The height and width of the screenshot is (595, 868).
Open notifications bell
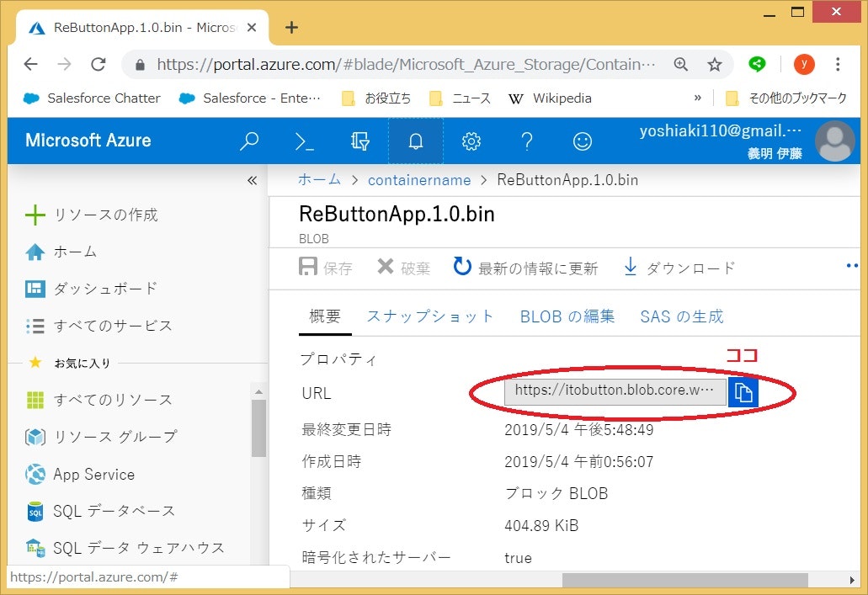[416, 141]
